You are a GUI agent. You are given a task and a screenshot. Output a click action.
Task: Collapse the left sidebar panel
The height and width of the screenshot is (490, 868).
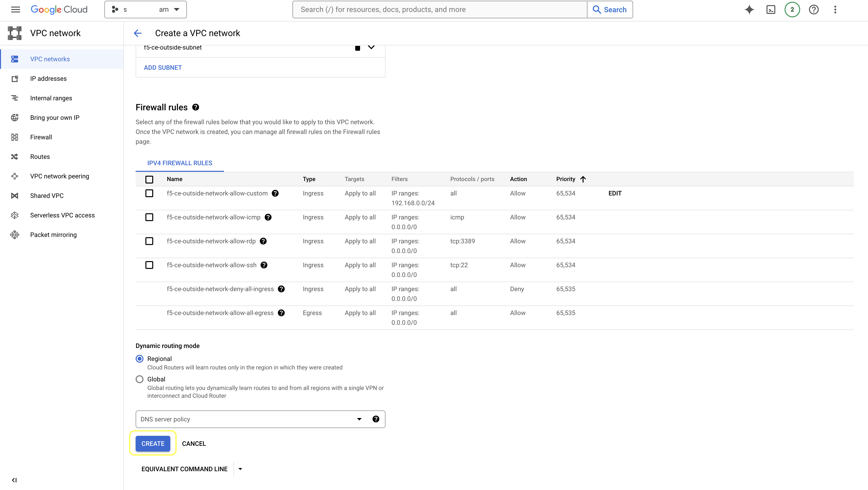tap(14, 480)
